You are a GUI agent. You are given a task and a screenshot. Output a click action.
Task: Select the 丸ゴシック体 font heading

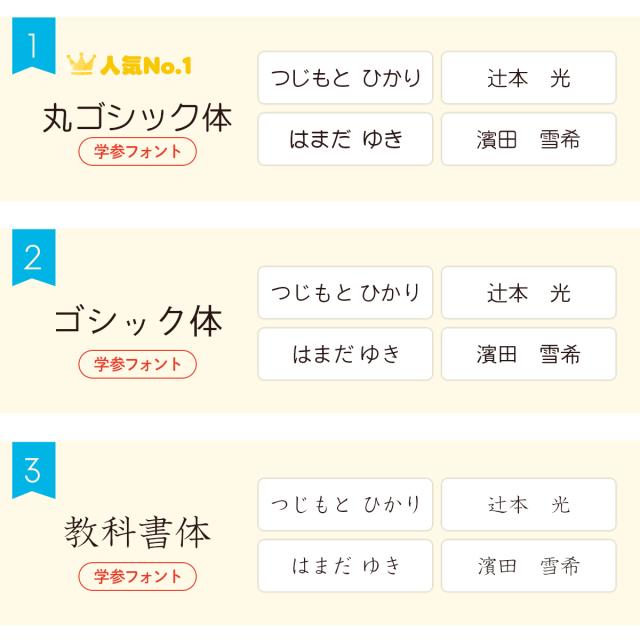pyautogui.click(x=137, y=116)
